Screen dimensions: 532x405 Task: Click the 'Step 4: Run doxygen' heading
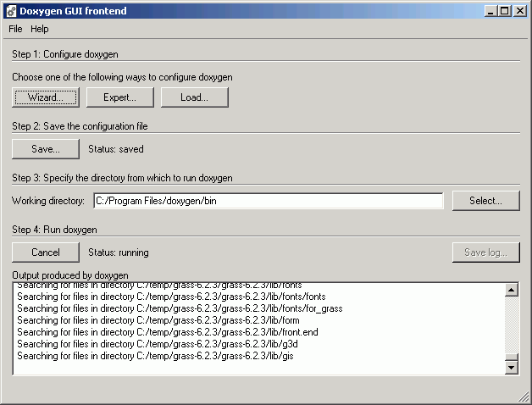click(x=54, y=230)
